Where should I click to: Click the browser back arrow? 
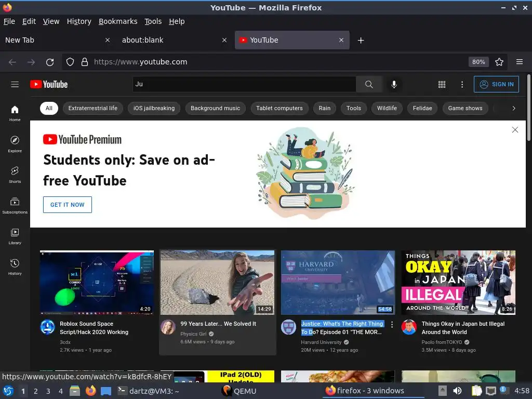(12, 62)
